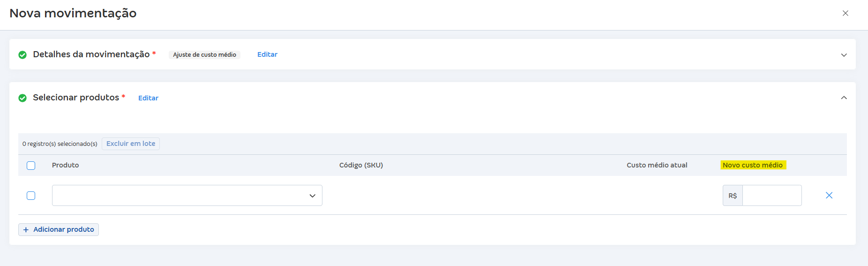Click the Editar link for Detalhes da movimentação

click(x=267, y=54)
